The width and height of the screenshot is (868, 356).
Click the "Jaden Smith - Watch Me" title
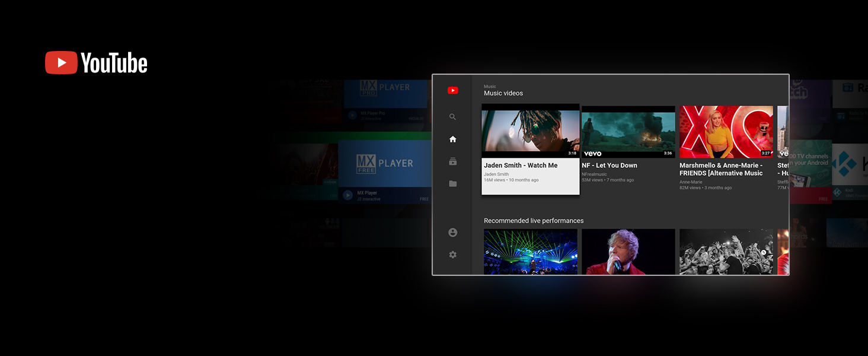521,166
